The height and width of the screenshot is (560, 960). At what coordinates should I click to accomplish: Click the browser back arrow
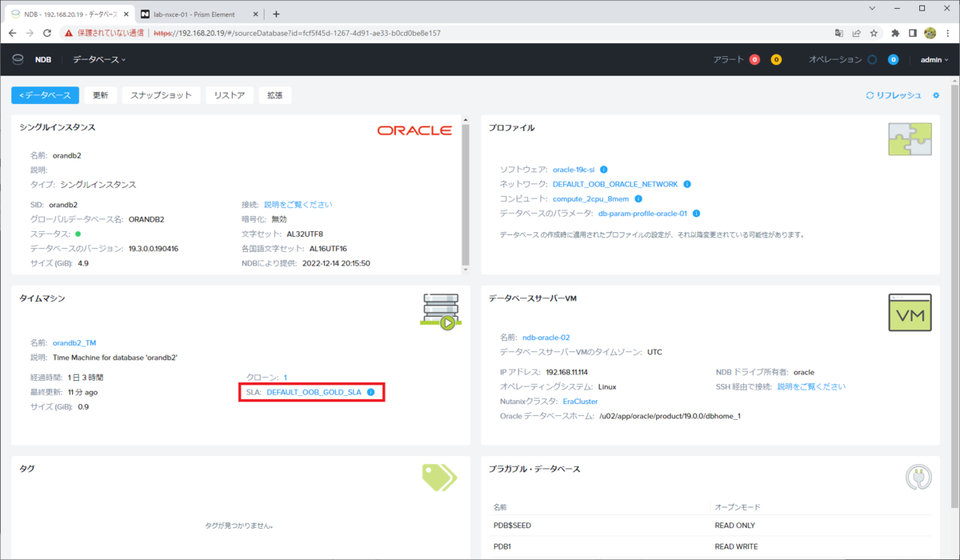13,34
